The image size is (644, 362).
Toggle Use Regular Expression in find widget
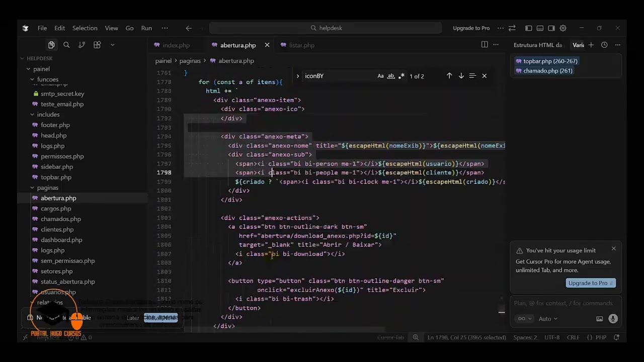(x=401, y=76)
